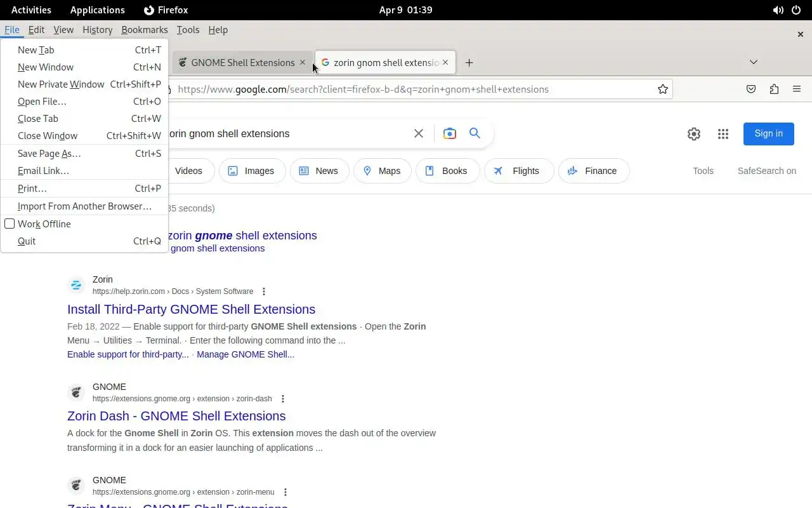Clear the Google search box with X
The image size is (812, 508).
(x=419, y=133)
